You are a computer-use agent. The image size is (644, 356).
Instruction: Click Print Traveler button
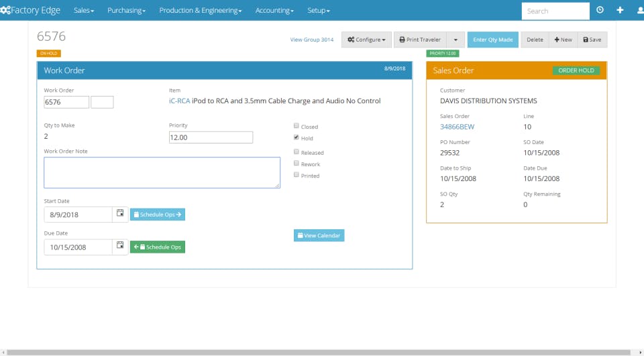pos(420,40)
